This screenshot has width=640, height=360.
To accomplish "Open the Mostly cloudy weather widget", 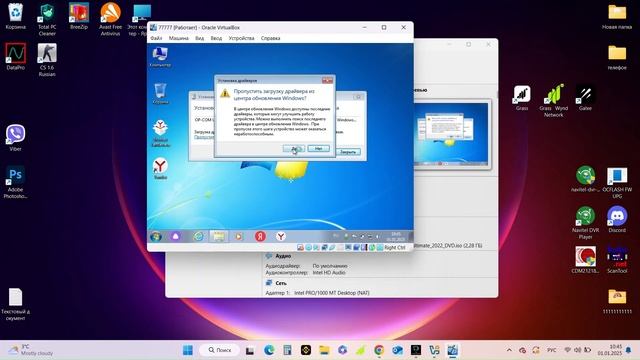I will pyautogui.click(x=32, y=350).
